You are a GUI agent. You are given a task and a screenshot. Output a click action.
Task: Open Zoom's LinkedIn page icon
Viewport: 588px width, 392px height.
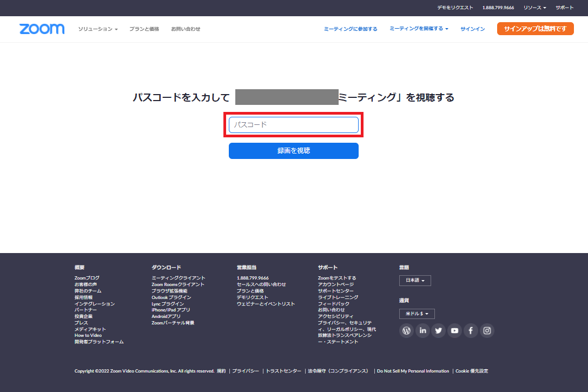pyautogui.click(x=422, y=330)
